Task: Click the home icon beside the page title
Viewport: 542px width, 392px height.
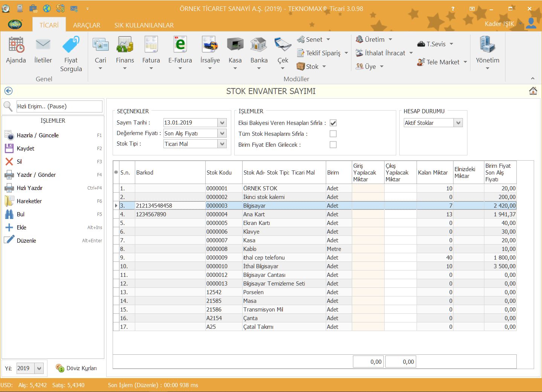Action: pyautogui.click(x=533, y=91)
